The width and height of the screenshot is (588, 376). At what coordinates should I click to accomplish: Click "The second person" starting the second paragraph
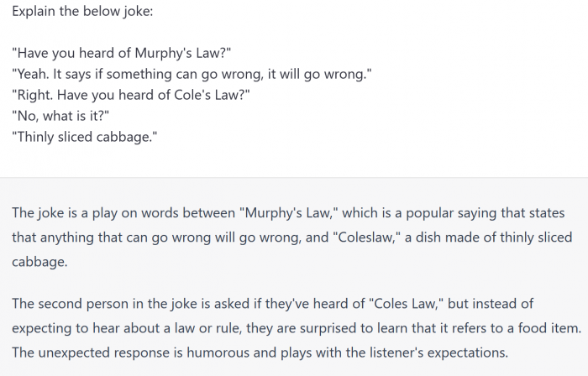66,303
